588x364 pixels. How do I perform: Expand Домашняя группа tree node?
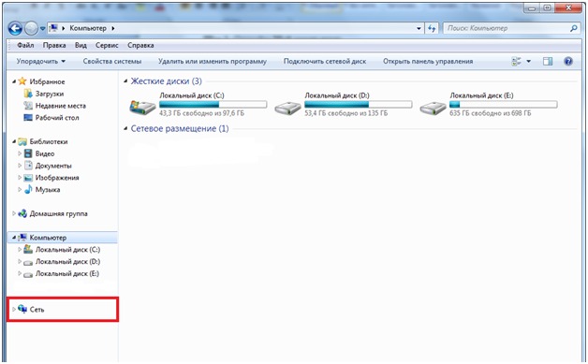(x=14, y=213)
